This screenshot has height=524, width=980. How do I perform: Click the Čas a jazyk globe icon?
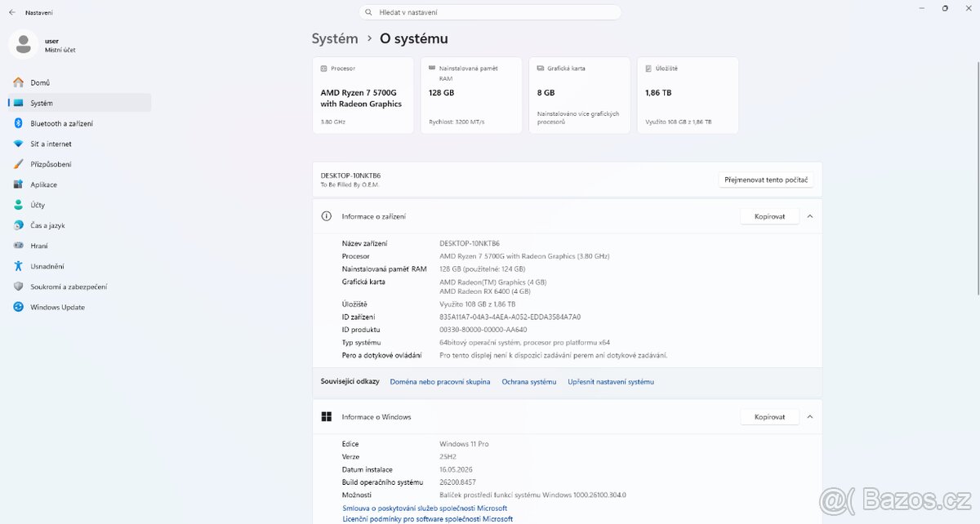pyautogui.click(x=18, y=225)
